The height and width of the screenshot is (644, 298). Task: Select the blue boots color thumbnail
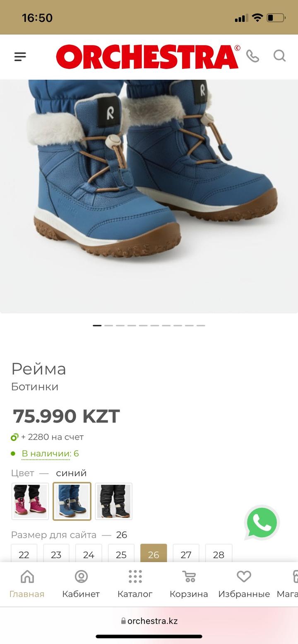pyautogui.click(x=72, y=501)
